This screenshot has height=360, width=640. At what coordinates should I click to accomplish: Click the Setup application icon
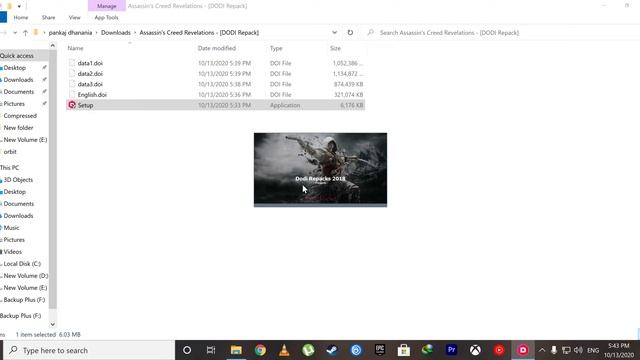point(72,105)
